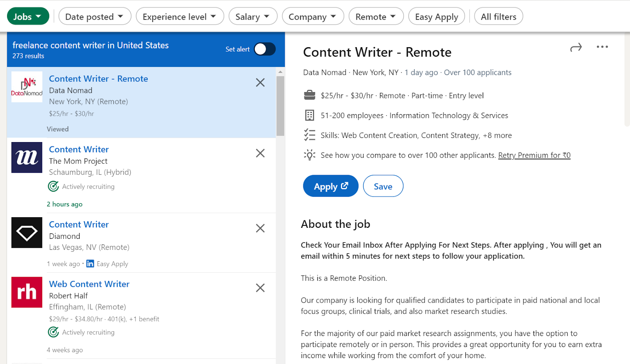The image size is (630, 364).
Task: Toggle the Set alert switch
Action: click(x=265, y=49)
